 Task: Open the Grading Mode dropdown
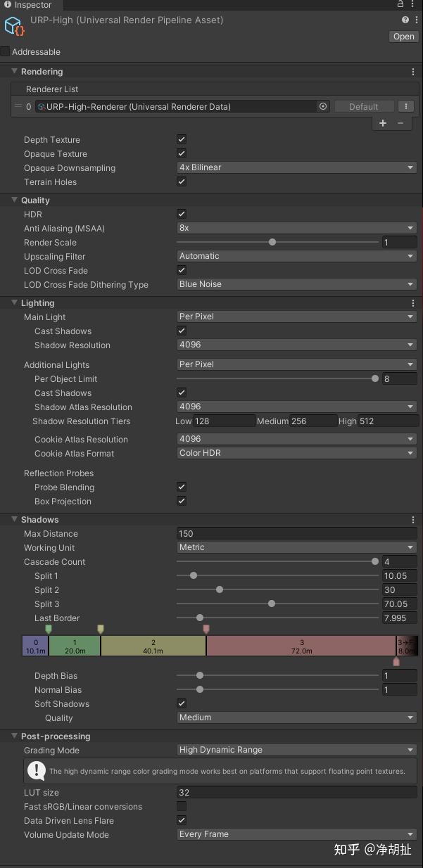tap(296, 750)
